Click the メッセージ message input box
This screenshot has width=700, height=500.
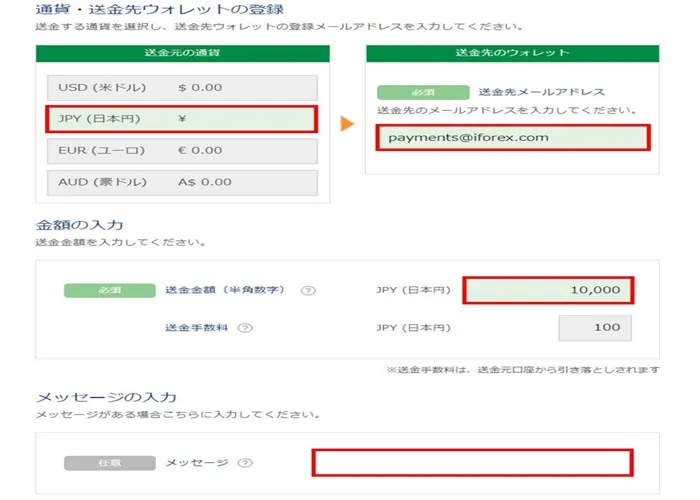pyautogui.click(x=472, y=462)
